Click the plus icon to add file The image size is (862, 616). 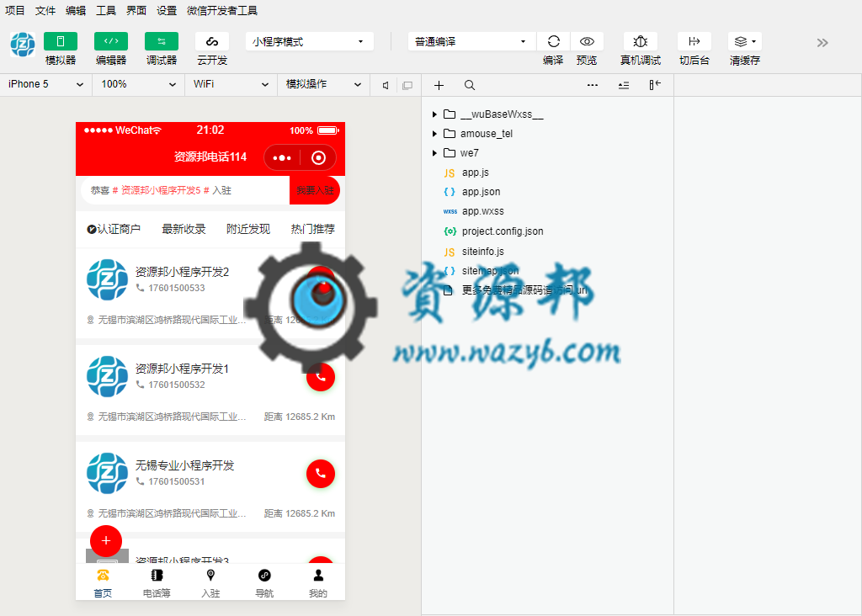(x=439, y=85)
